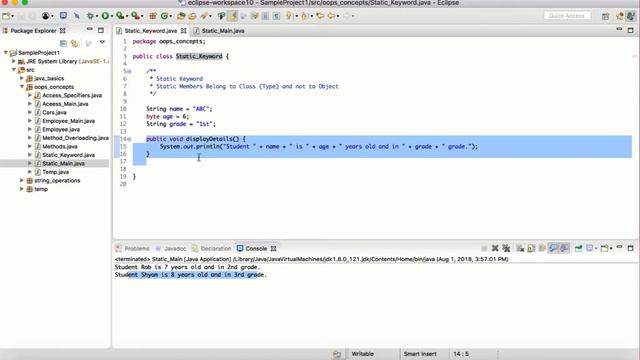Toggle Show Whitespace Characters in the toolbar
This screenshot has width=640, height=360.
coord(276,16)
